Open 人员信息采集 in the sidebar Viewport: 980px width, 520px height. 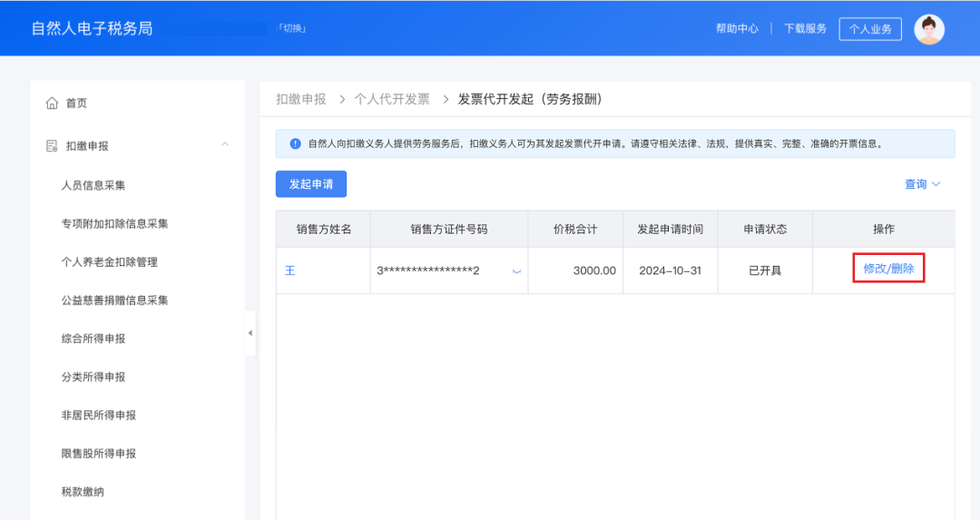[93, 186]
